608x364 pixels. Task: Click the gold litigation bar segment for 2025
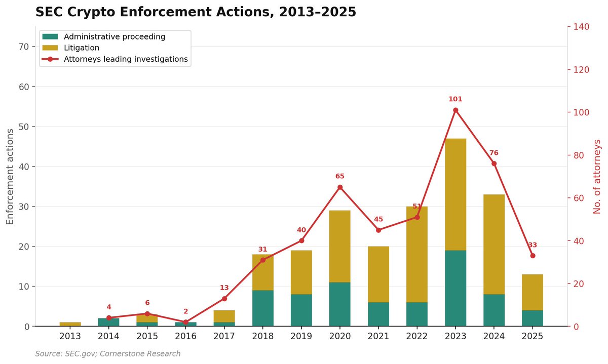point(533,293)
